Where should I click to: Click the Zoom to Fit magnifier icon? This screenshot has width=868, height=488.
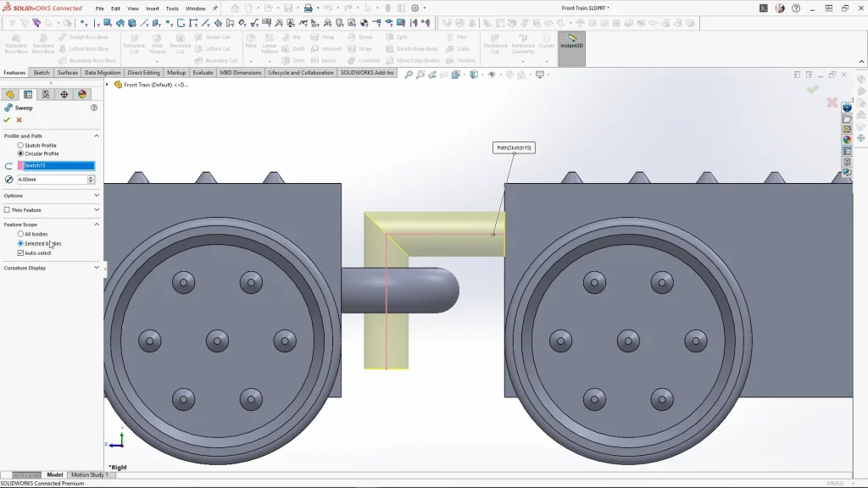pyautogui.click(x=409, y=75)
